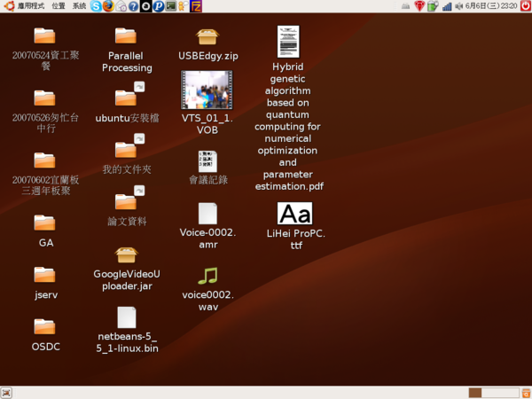The height and width of the screenshot is (399, 532).
Task: Click the keyboard input method tray icon
Action: click(405, 6)
